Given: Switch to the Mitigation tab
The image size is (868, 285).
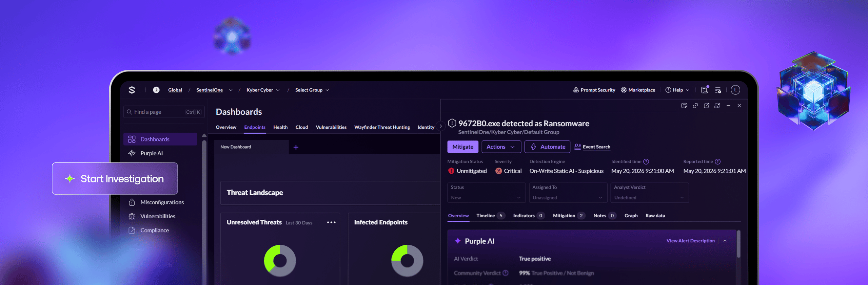Looking at the screenshot, I should [569, 216].
